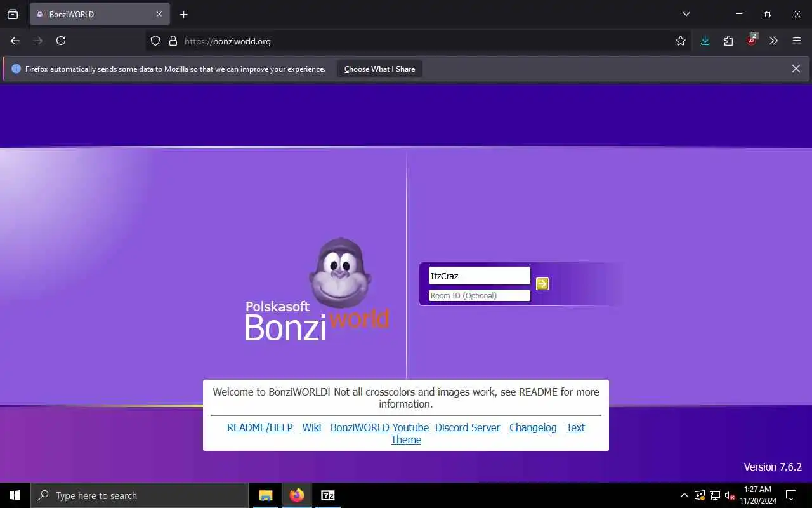Screen dimensions: 812x508
Task: Click the Version 7.6.2 text
Action: coord(773,467)
